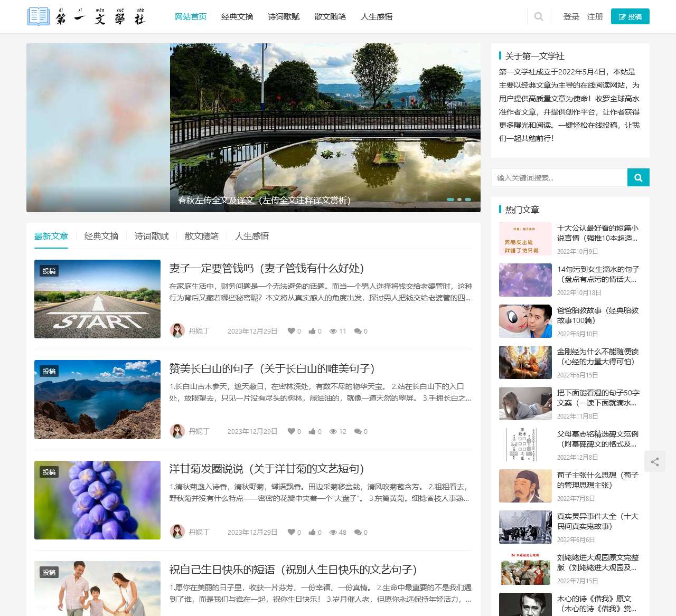Screen dimensions: 676x616
Task: Open hot article 父母墓志铭精选碑文范例
Action: [x=598, y=439]
